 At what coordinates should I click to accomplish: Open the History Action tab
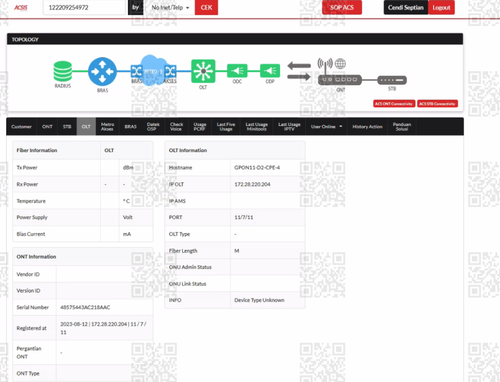(367, 127)
